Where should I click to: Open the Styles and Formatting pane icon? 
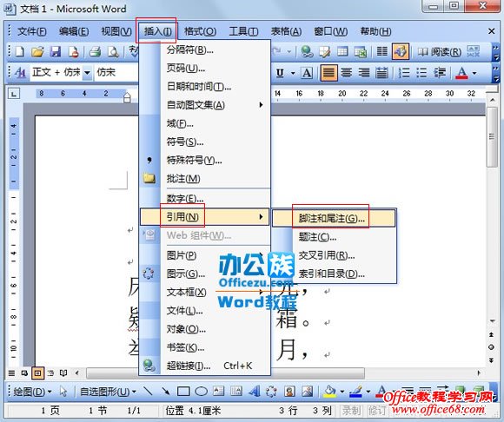[20, 73]
